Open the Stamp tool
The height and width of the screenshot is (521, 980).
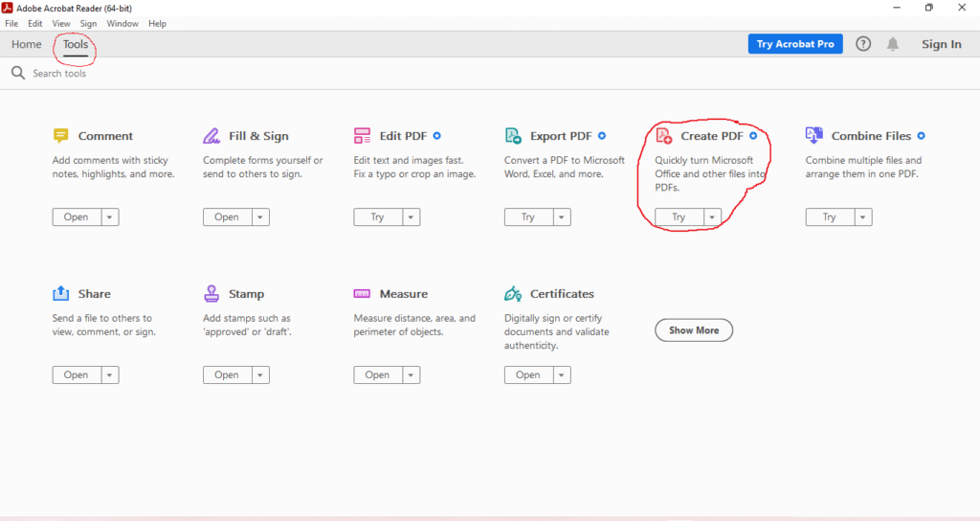pos(227,374)
